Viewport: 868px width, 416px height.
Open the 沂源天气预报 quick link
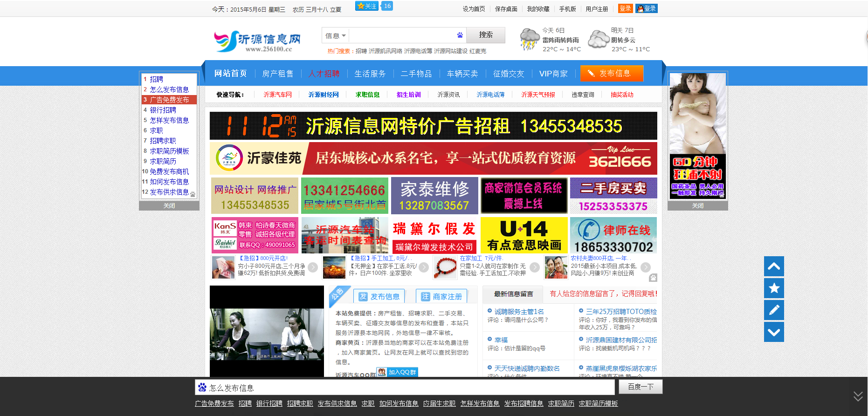pyautogui.click(x=538, y=95)
